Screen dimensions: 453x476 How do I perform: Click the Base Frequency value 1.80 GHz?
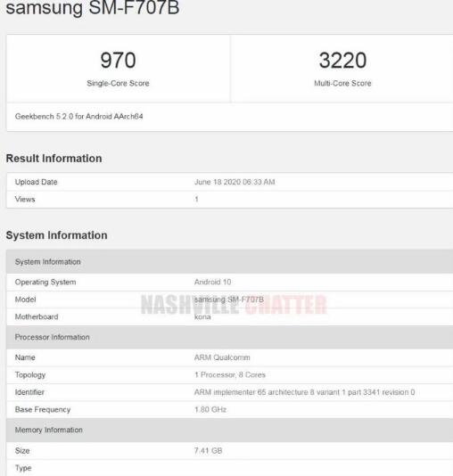coord(210,409)
